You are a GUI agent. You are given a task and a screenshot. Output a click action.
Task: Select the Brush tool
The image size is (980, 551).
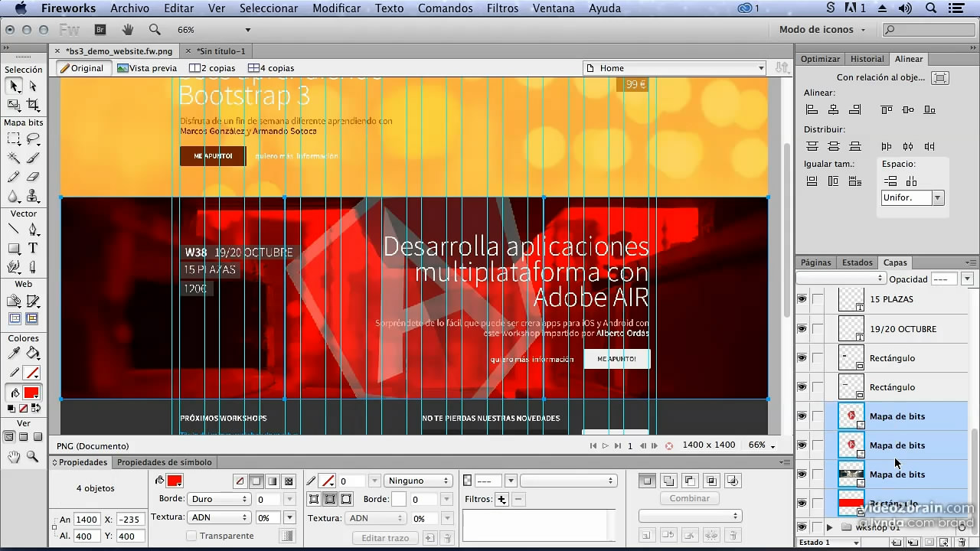tap(33, 158)
